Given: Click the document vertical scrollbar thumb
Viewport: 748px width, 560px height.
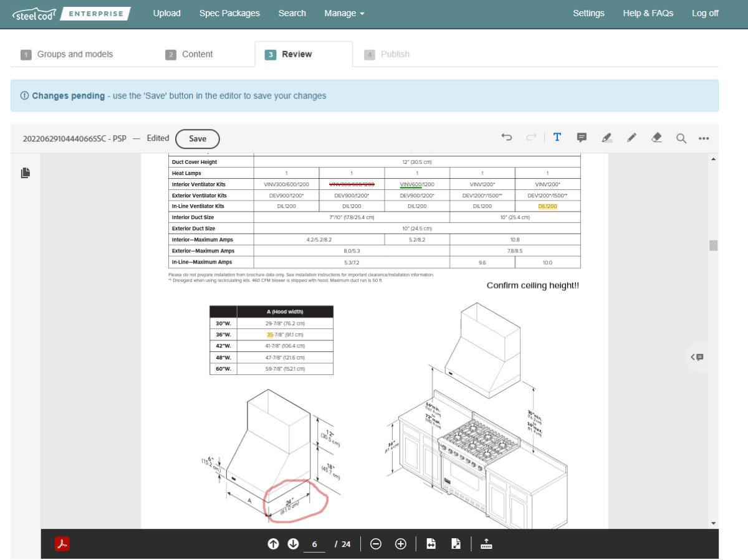Looking at the screenshot, I should click(713, 245).
